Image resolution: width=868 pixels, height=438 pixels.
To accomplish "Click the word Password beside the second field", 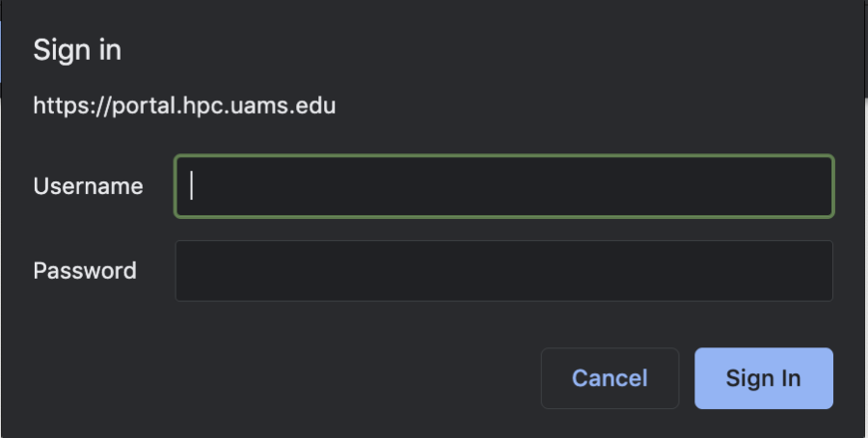I will pyautogui.click(x=85, y=271).
